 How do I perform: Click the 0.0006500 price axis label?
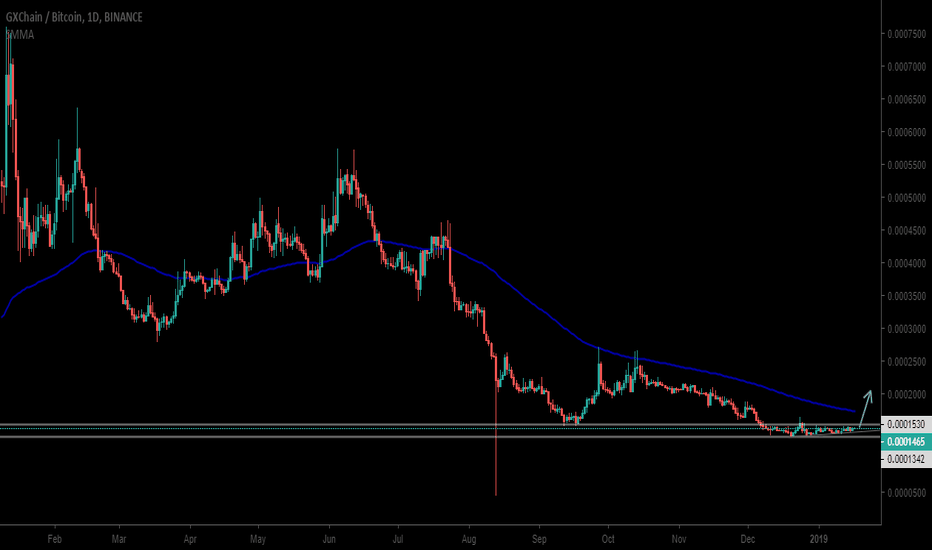[x=906, y=100]
